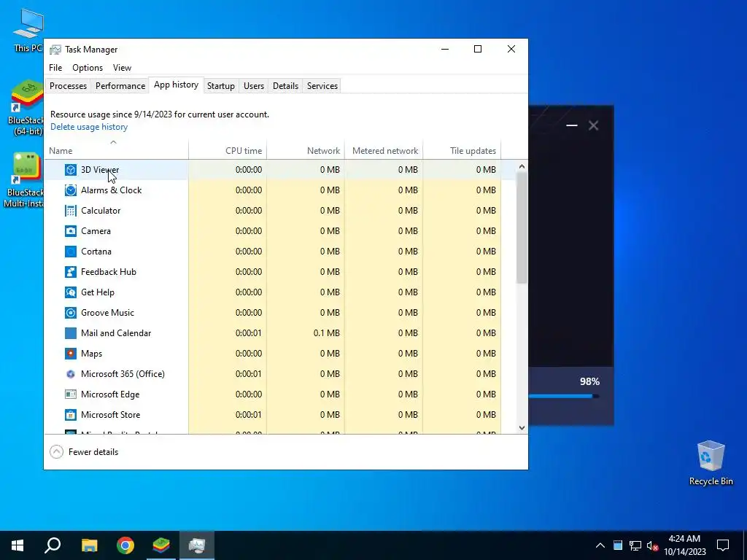747x560 pixels.
Task: Close the dark installer window
Action: pos(593,125)
